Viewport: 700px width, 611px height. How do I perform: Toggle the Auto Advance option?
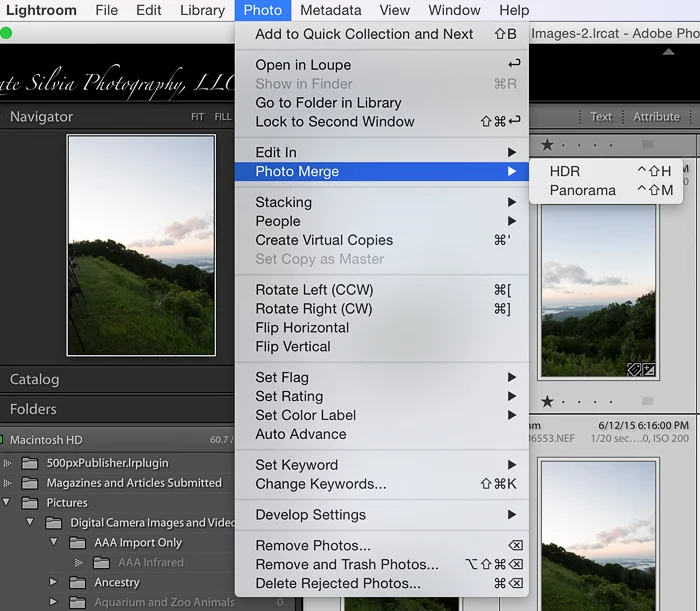(x=382, y=434)
